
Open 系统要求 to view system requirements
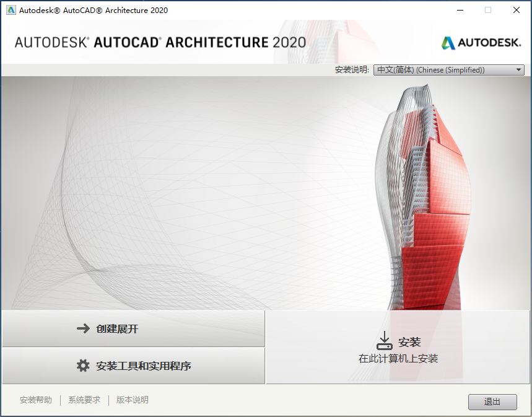point(84,400)
